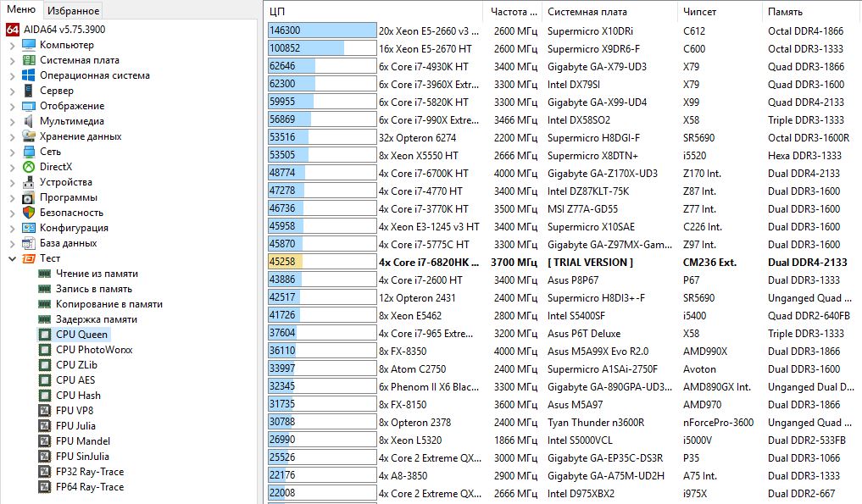862x504 pixels.
Task: Select the 4x Core i7-6820HK result row
Action: (x=561, y=263)
